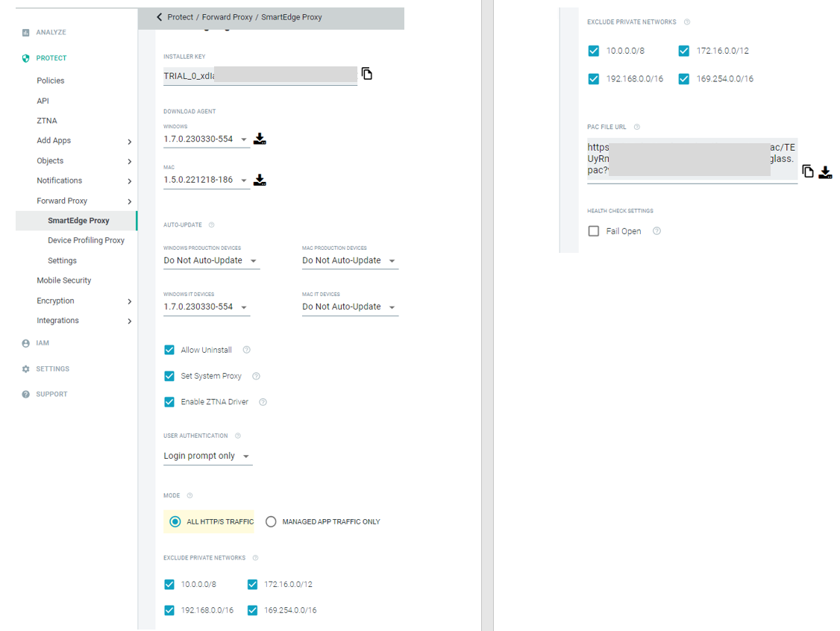Viewport: 840px width, 631px height.
Task: Click the IAM section icon
Action: click(25, 343)
